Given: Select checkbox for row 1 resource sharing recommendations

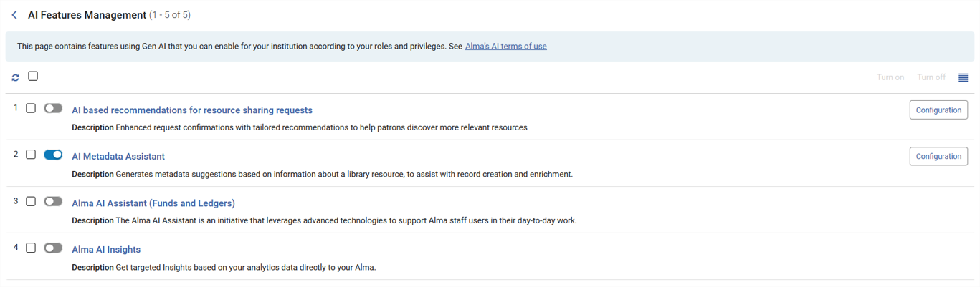Looking at the screenshot, I should pos(31,108).
